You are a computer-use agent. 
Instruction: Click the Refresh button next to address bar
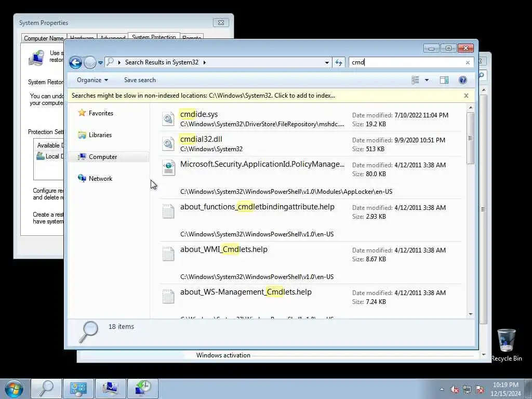[339, 62]
